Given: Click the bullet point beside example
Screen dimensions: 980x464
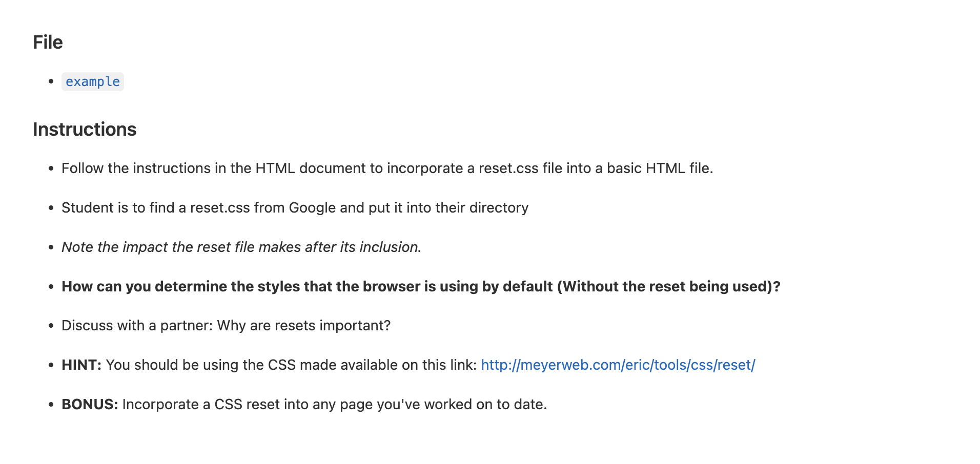Looking at the screenshot, I should pyautogui.click(x=51, y=82).
